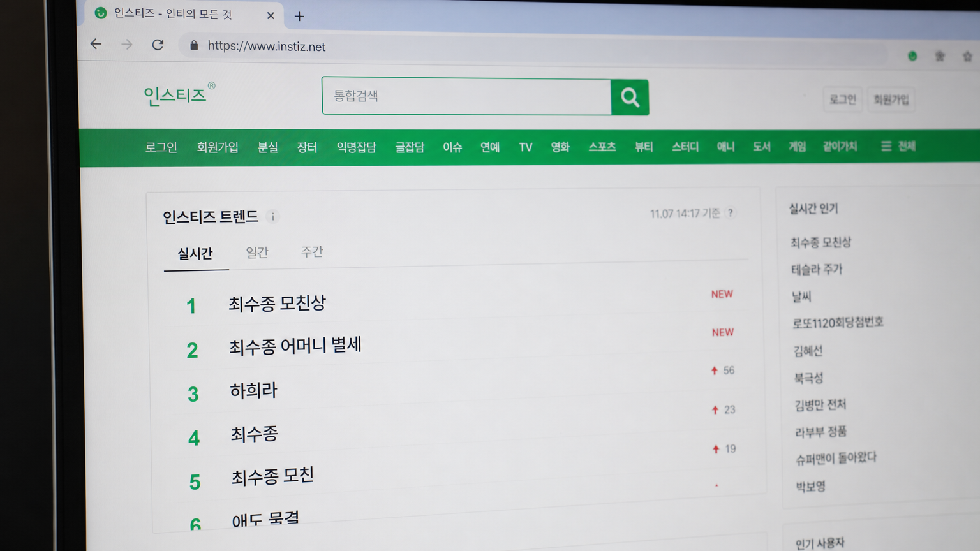This screenshot has width=980, height=551.
Task: Open the 연예 menu item
Action: [x=490, y=147]
